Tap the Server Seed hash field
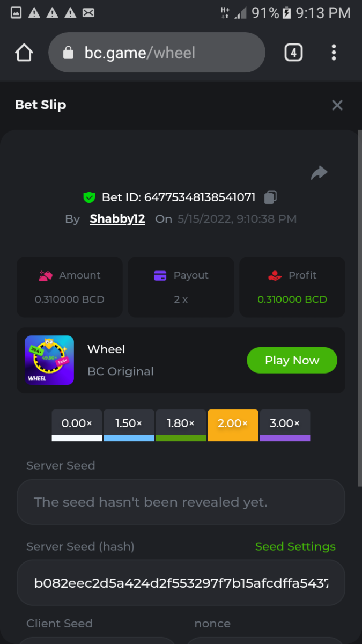 181,583
